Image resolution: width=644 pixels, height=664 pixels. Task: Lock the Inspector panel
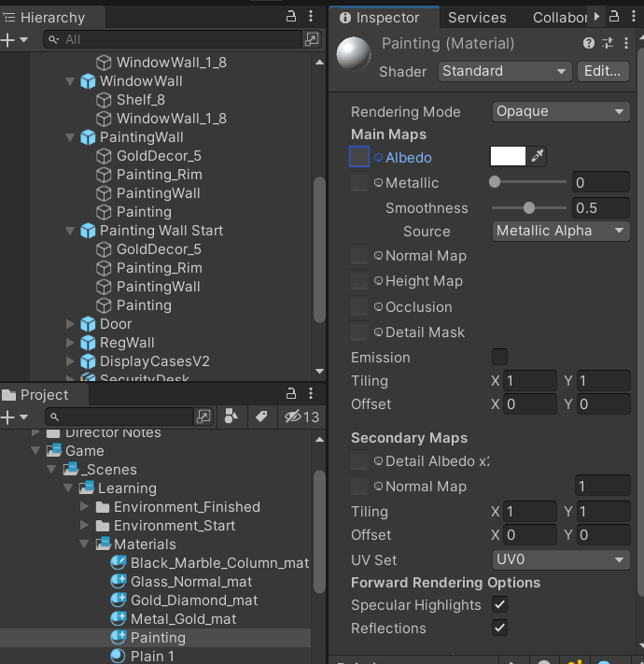614,17
